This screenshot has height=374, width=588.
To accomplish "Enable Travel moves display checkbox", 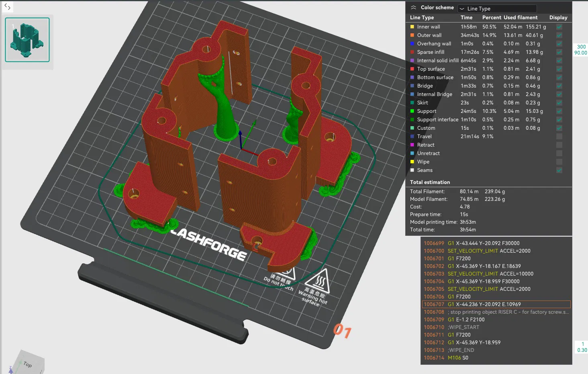I will [x=559, y=137].
